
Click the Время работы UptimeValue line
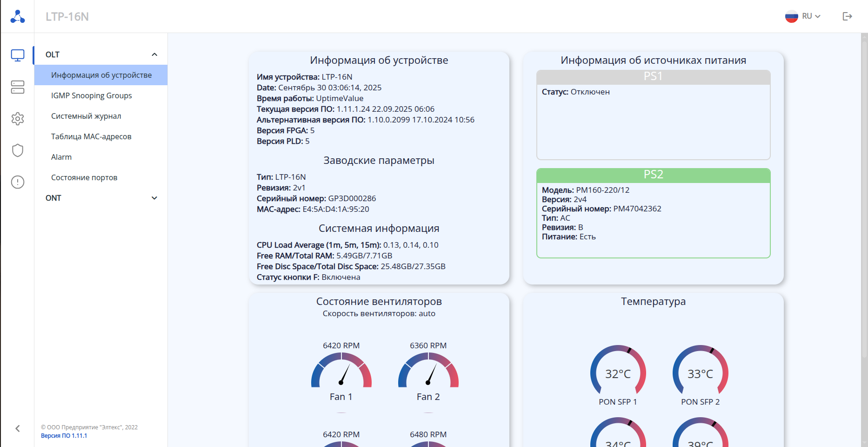310,98
